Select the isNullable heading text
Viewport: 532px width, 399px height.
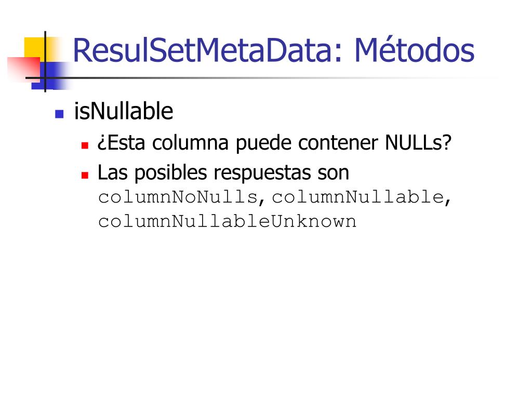point(124,111)
